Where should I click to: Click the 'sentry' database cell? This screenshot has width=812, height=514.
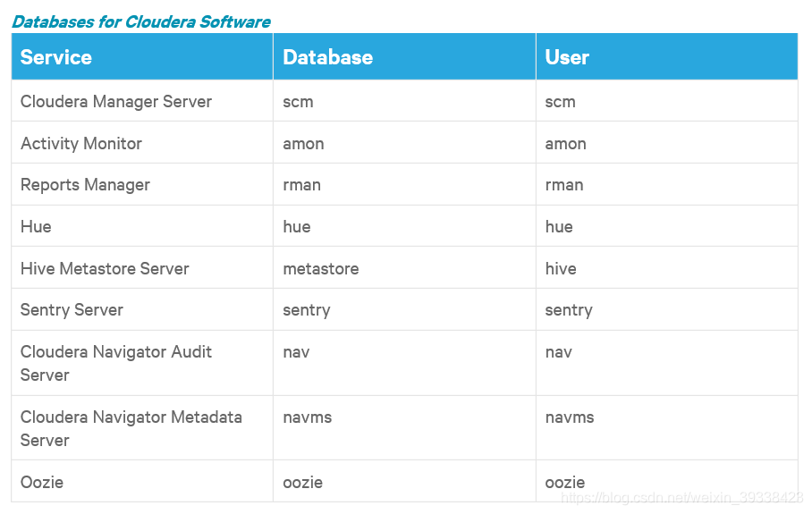(404, 309)
